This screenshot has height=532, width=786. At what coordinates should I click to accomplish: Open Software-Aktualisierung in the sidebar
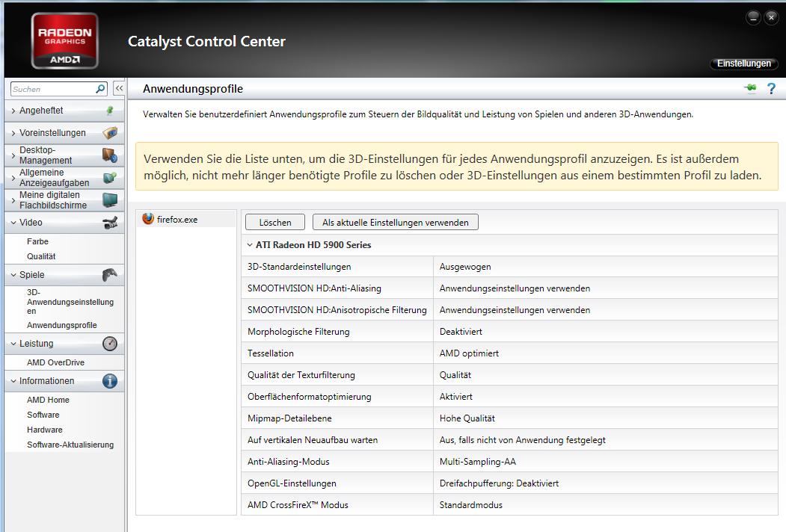(70, 445)
